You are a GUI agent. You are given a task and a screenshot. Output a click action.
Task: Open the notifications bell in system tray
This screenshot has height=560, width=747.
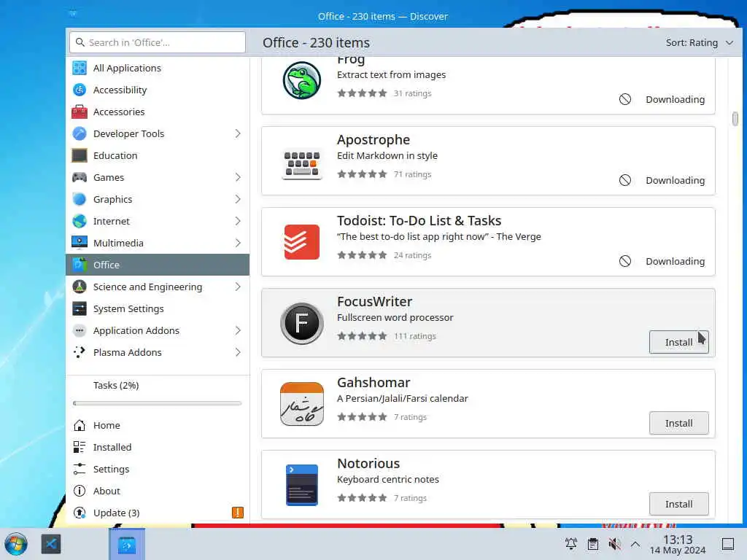570,543
